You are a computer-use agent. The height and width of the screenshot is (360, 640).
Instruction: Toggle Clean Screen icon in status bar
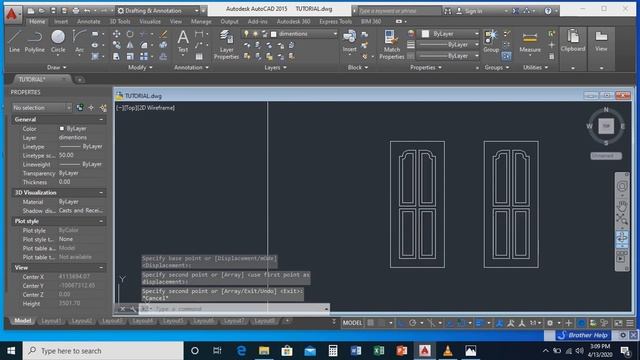[618, 323]
